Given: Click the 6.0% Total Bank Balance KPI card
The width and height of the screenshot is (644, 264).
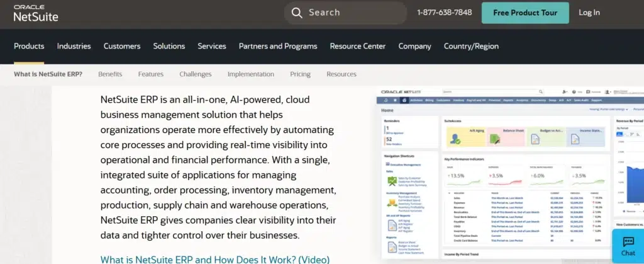Looking at the screenshot, I should pyautogui.click(x=547, y=177).
